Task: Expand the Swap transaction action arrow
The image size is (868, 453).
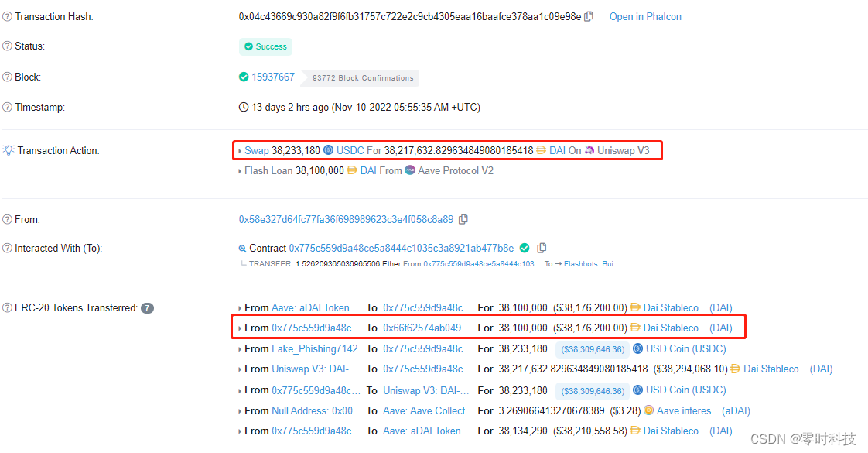Action: (x=240, y=151)
